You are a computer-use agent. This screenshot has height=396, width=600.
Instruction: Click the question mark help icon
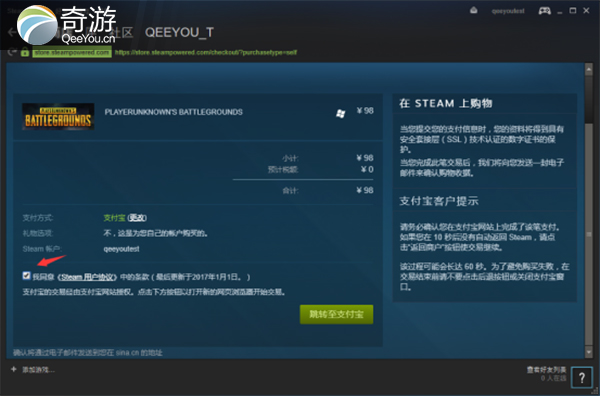coord(582,378)
